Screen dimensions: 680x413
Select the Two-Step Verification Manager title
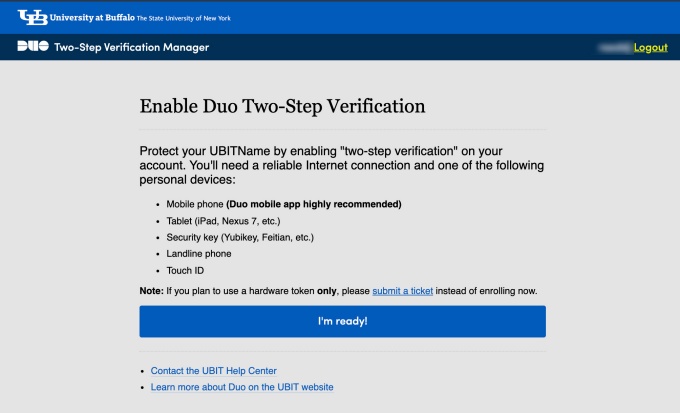pyautogui.click(x=131, y=47)
